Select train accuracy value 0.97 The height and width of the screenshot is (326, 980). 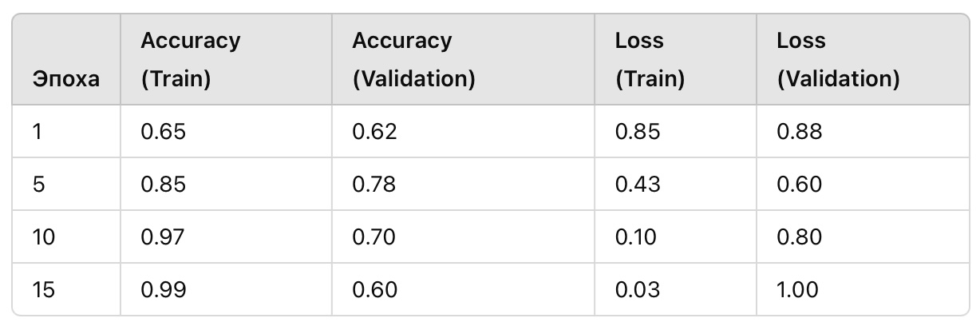click(x=163, y=237)
